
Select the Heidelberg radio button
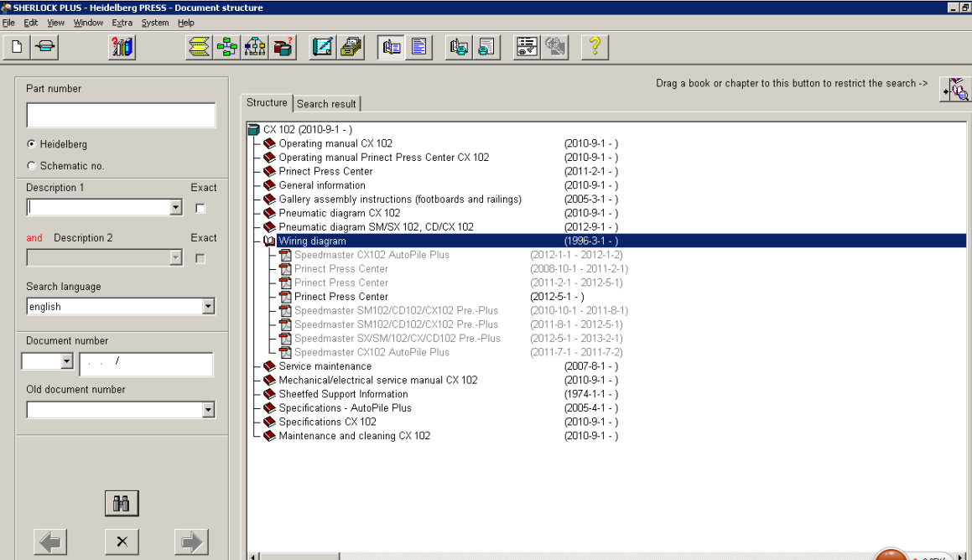32,143
